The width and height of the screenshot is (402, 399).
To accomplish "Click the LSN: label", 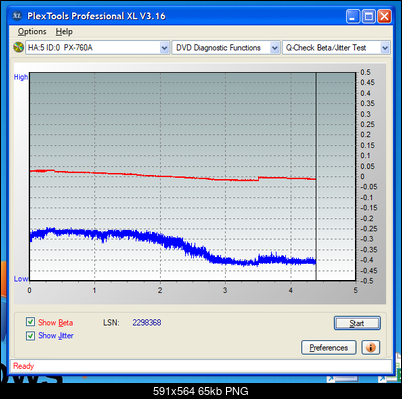I will [x=111, y=323].
